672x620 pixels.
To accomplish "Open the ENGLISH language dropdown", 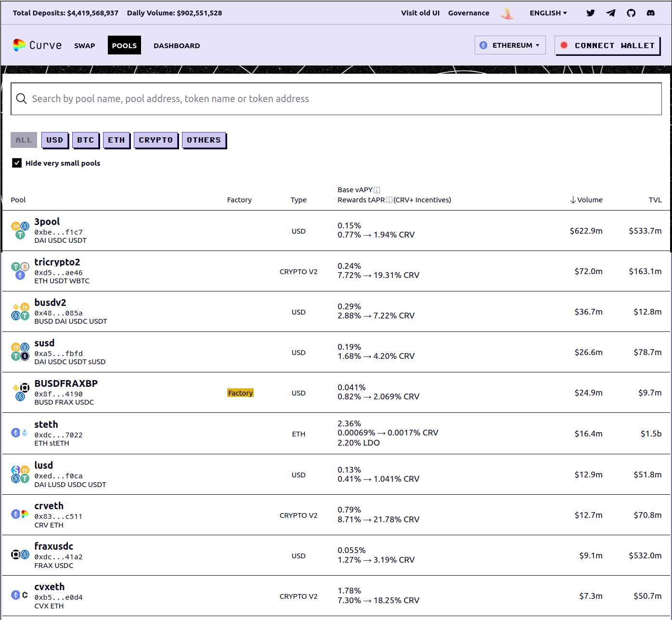I will pos(548,13).
